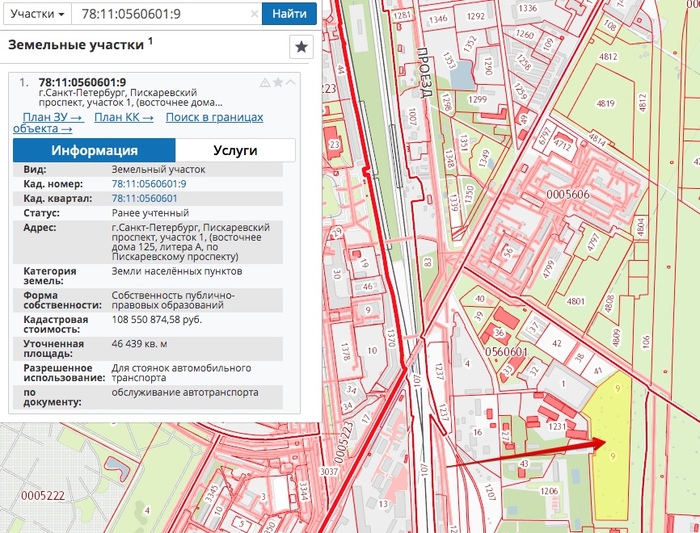Click the blue pond shape on the map
This screenshot has height=533, width=700.
click(x=463, y=73)
